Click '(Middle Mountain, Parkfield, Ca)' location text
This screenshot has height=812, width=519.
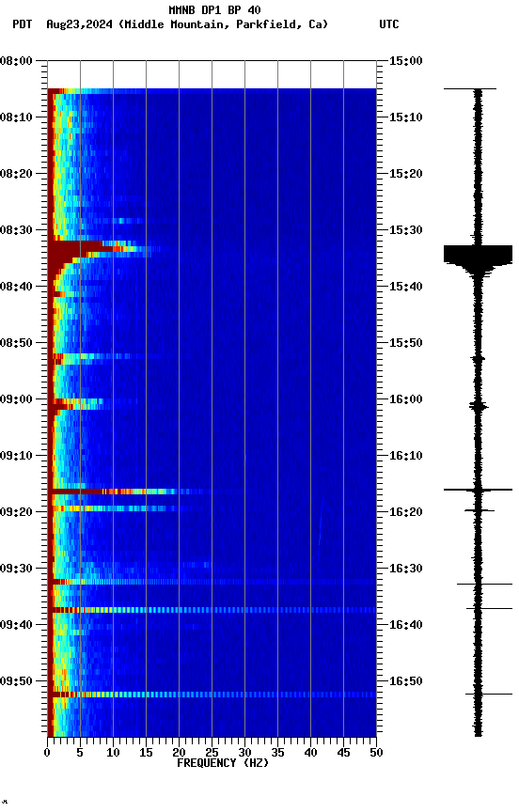point(223,24)
